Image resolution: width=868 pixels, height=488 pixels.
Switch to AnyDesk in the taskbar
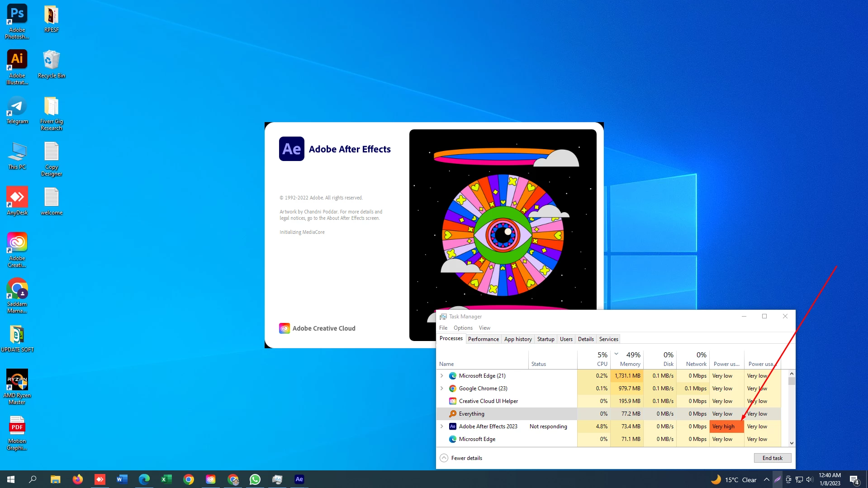tap(100, 479)
